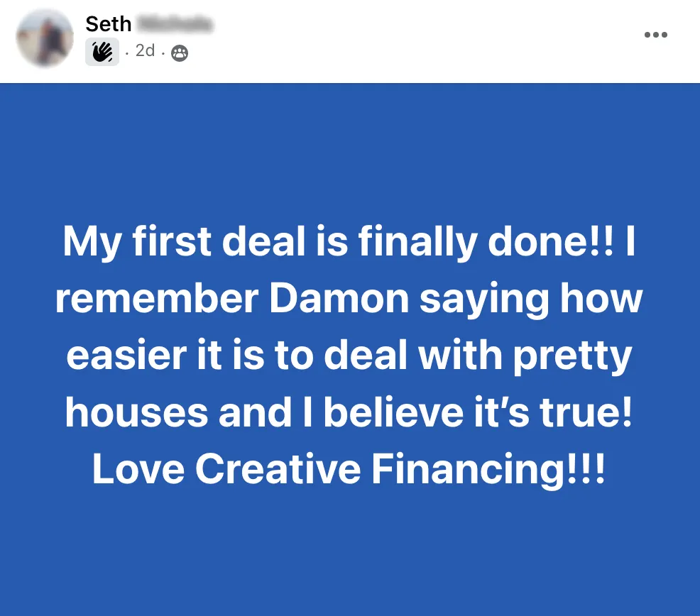Click the blurred last name beside Seth
Image resolution: width=700 pixels, height=616 pixels.
[x=174, y=24]
